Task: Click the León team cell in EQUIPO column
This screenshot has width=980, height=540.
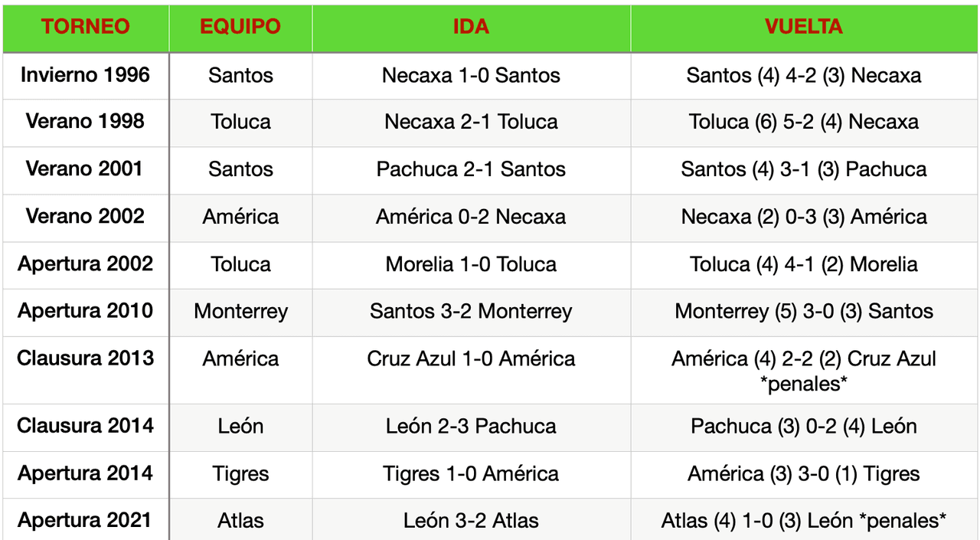Action: tap(240, 426)
